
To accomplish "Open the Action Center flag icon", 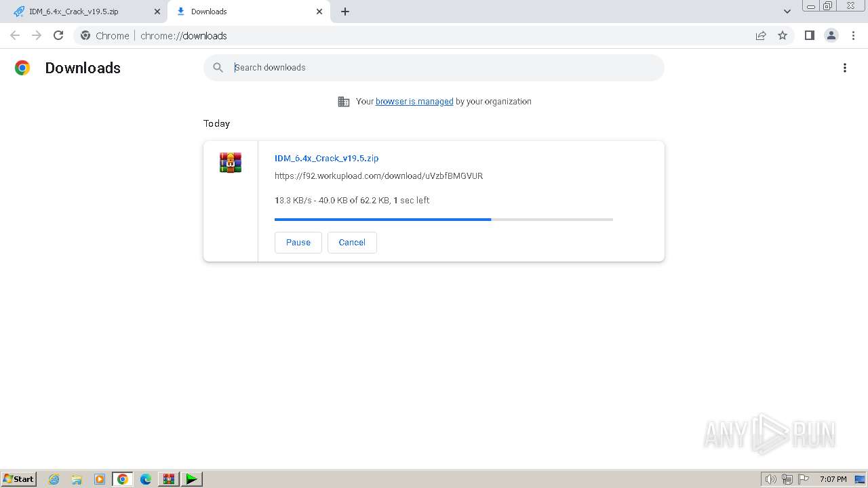I will point(804,479).
